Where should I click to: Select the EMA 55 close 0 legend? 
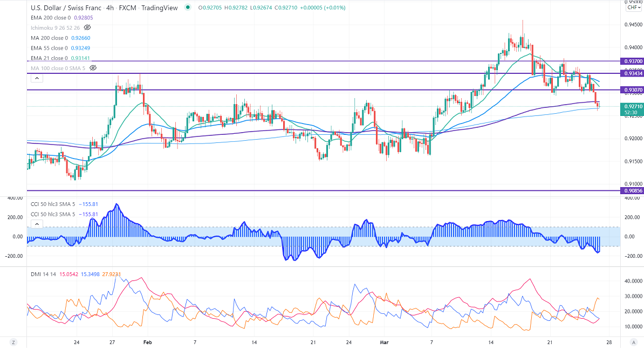(49, 48)
